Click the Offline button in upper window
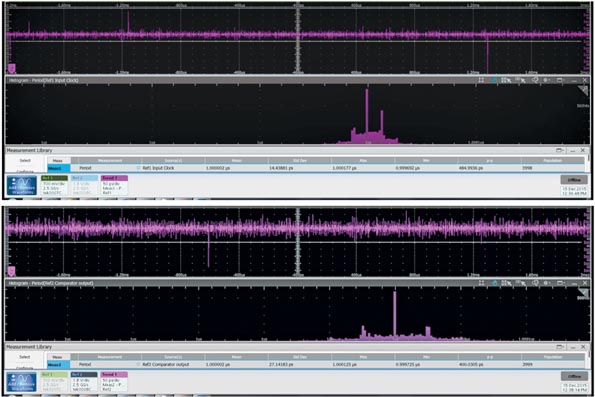This screenshot has width=595, height=397. (574, 180)
